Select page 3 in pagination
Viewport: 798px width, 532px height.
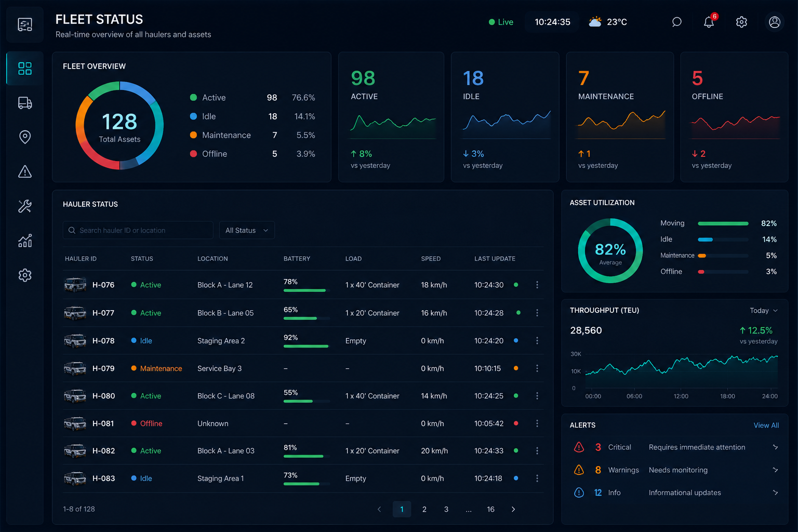click(x=446, y=509)
